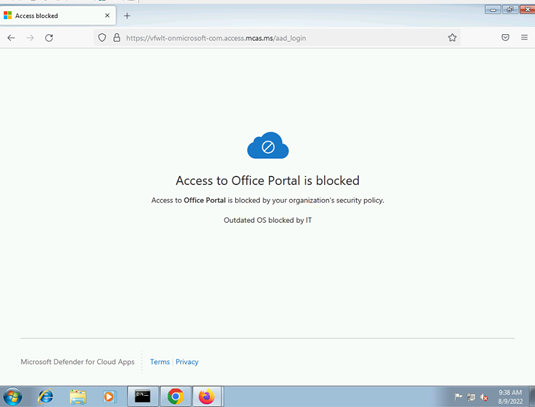Screen dimensions: 535x407
Task: Switch to Google Chrome in taskbar
Action: coord(175,396)
